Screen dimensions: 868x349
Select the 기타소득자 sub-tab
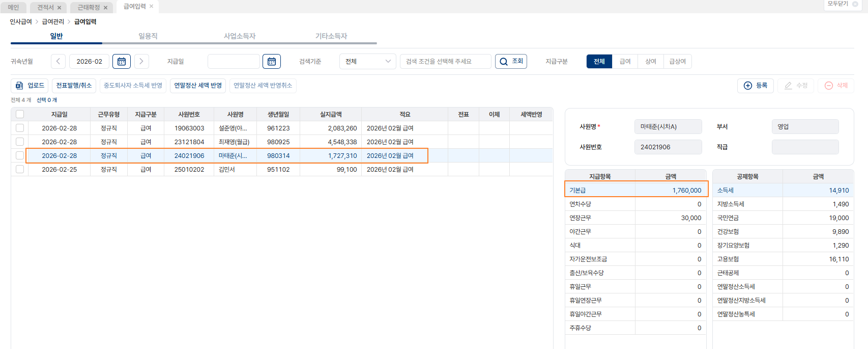(x=331, y=36)
